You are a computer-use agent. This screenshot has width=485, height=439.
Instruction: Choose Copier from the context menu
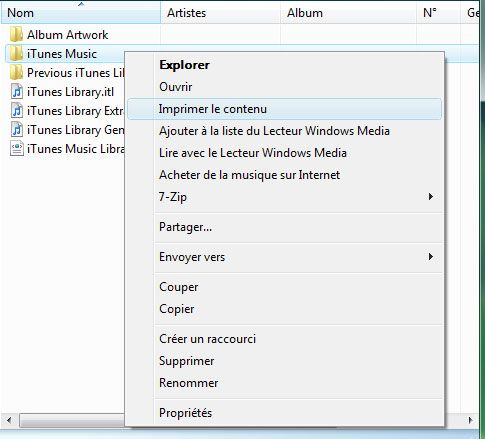coord(285,309)
